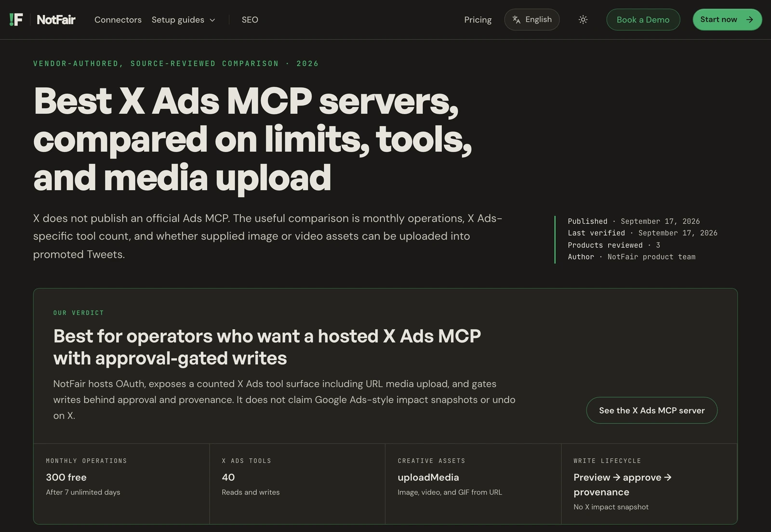Viewport: 771px width, 532px height.
Task: Click the "MONTHLY OPERATIONS" label
Action: tap(86, 461)
